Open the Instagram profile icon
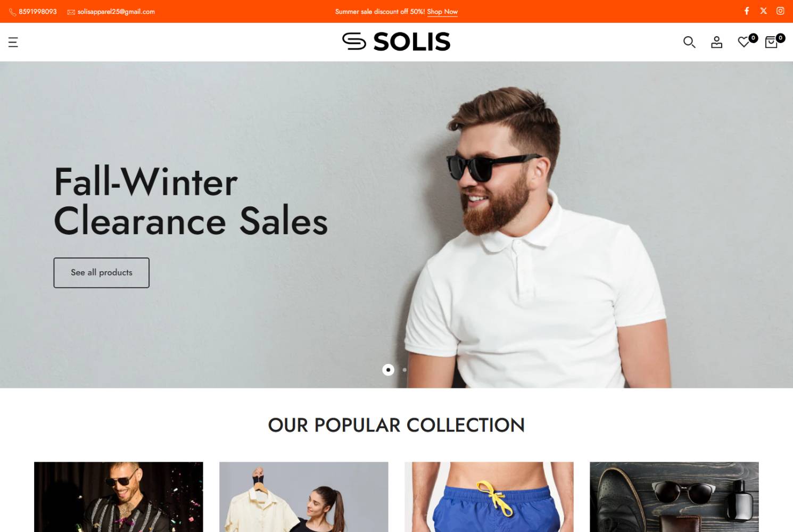Screen dimensions: 793x532 780,11
